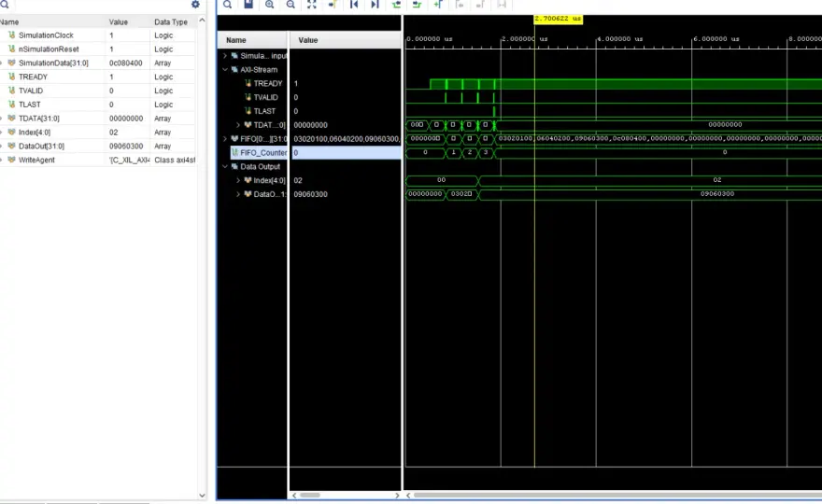Image resolution: width=822 pixels, height=504 pixels.
Task: Expand the Simula... input group
Action: (225, 56)
